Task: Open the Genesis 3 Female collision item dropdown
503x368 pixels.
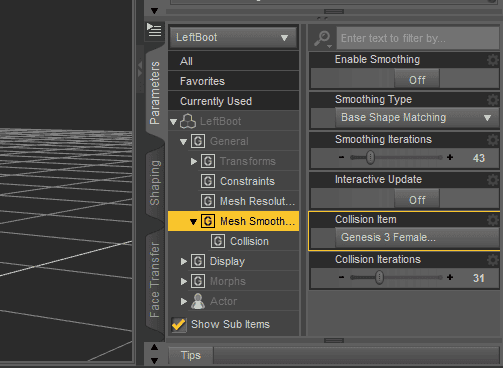Action: click(417, 237)
